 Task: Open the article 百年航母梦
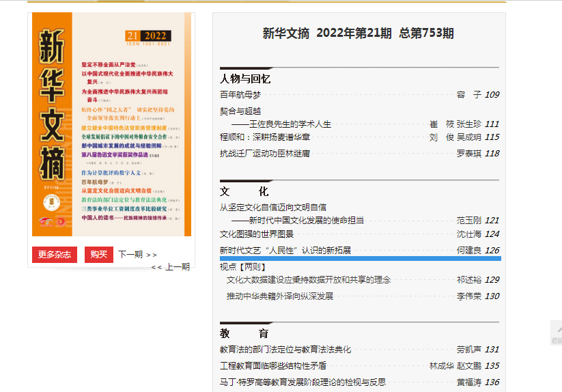(240, 95)
